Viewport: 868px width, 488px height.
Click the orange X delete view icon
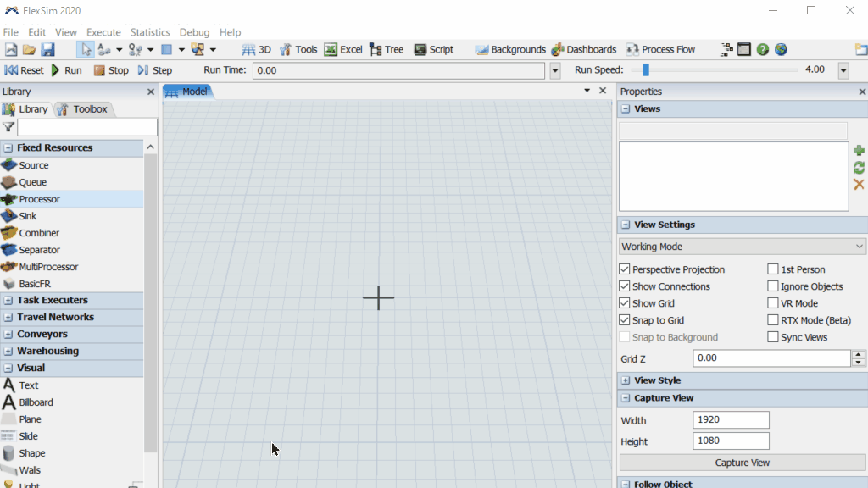(858, 184)
